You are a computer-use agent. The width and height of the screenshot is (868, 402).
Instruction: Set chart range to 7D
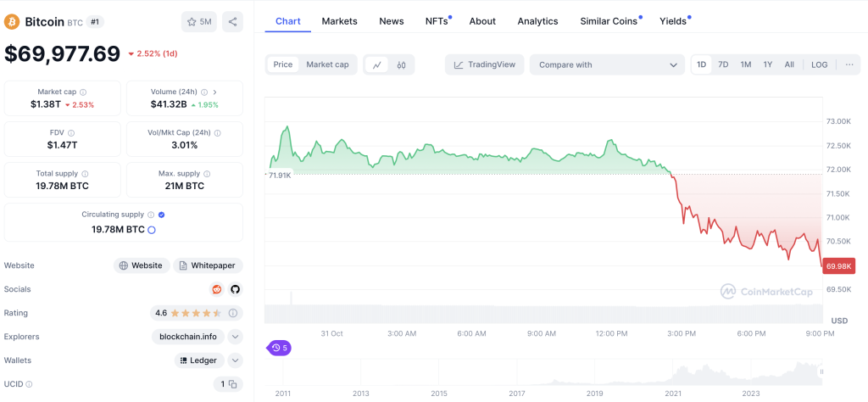click(x=723, y=64)
